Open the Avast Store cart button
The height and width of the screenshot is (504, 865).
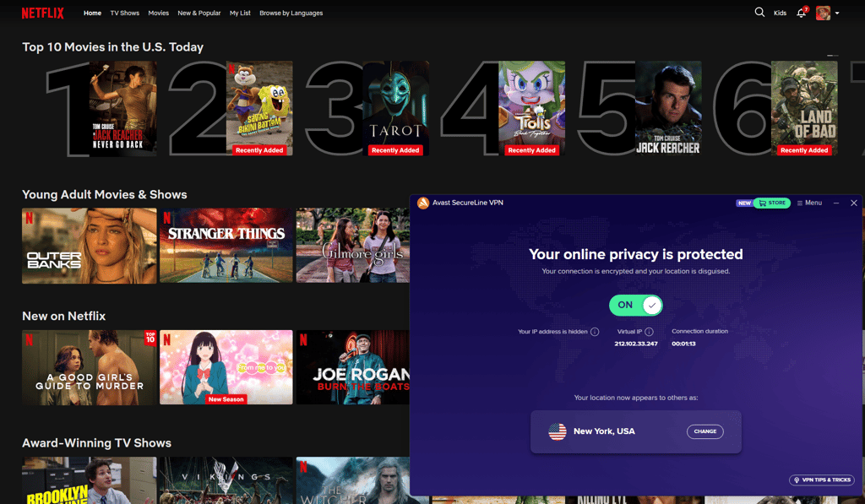click(x=772, y=203)
